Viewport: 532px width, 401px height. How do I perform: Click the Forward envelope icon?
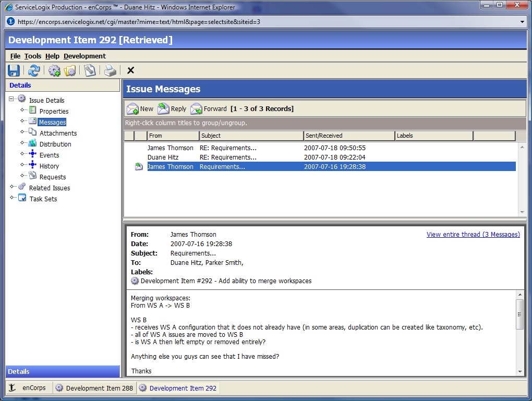coord(196,108)
